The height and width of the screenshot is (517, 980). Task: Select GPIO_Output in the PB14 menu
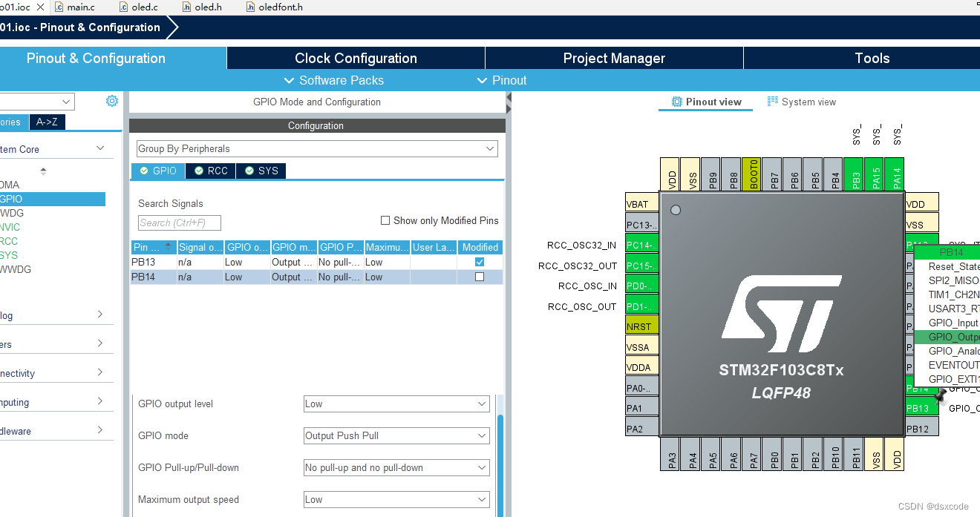(x=955, y=337)
